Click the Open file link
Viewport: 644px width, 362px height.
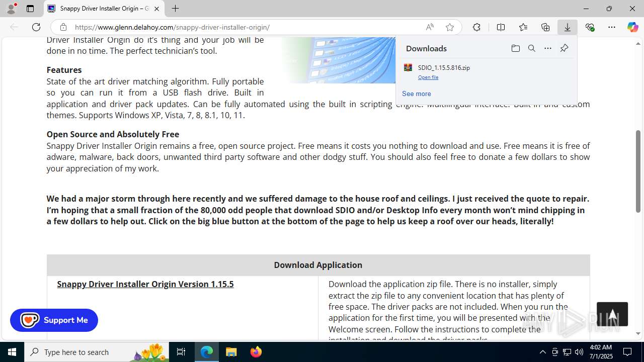point(428,77)
